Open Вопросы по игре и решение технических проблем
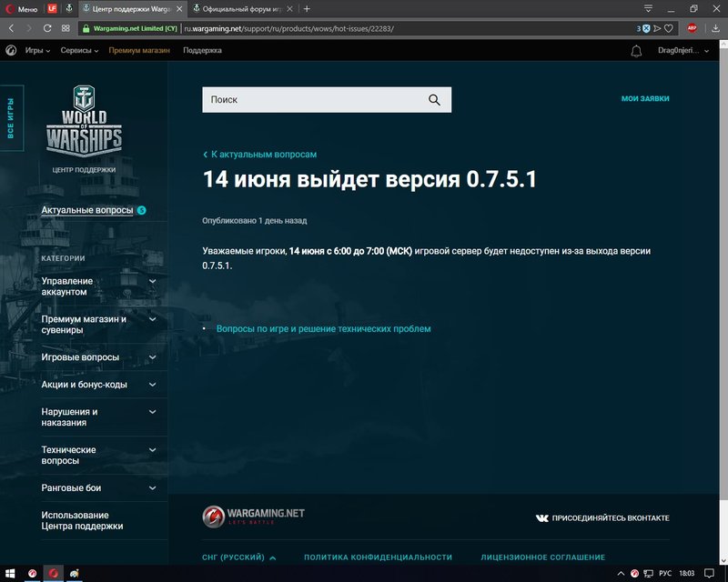The width and height of the screenshot is (728, 582). click(x=324, y=328)
